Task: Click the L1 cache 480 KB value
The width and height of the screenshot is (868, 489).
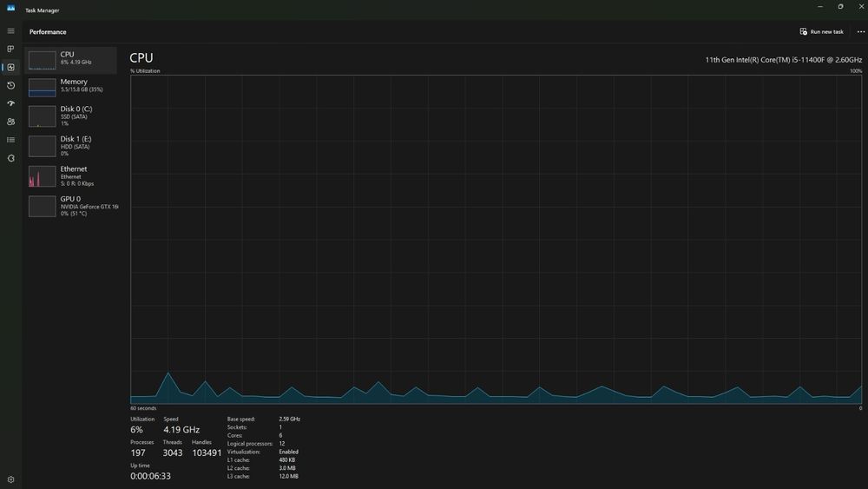Action: point(286,460)
